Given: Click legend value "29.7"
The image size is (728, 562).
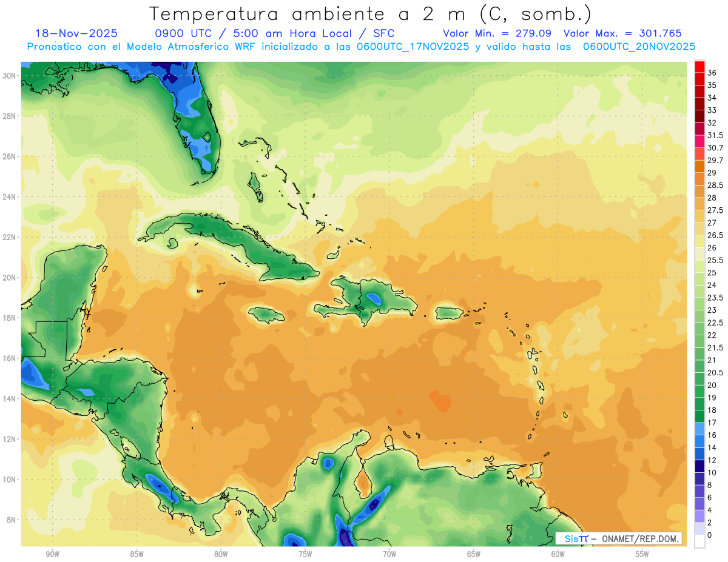Looking at the screenshot, I should pyautogui.click(x=715, y=160).
